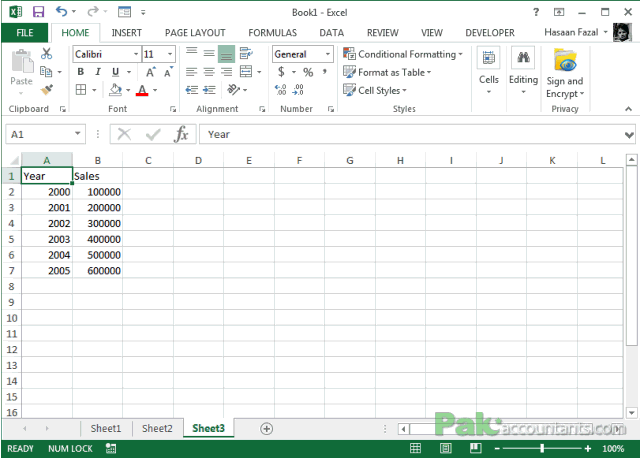Expand the Conditional Formatting menu

403,54
